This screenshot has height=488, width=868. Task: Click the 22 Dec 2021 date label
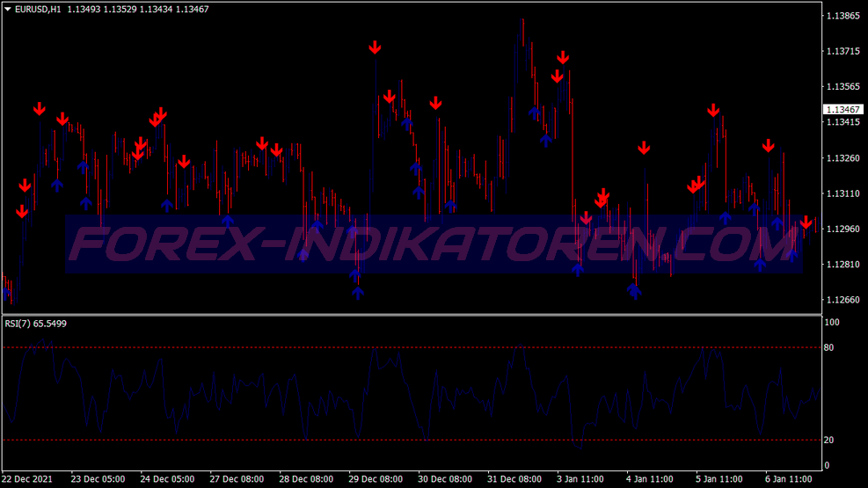[27, 479]
